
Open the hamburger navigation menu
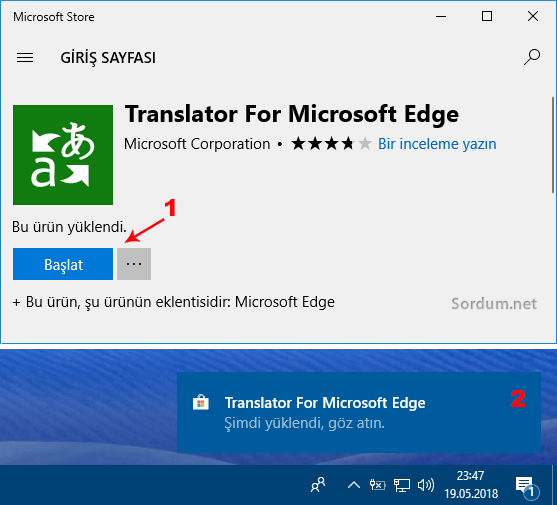[x=25, y=58]
